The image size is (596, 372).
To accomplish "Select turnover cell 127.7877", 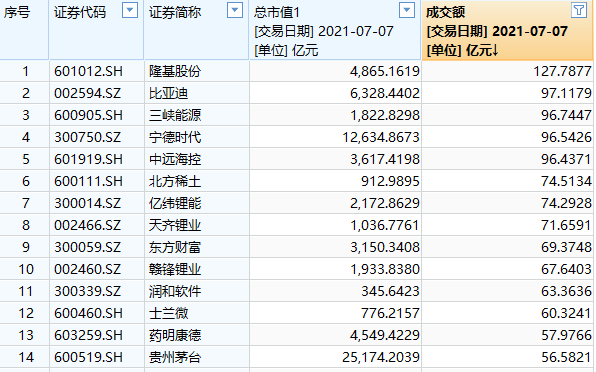I will [507, 71].
